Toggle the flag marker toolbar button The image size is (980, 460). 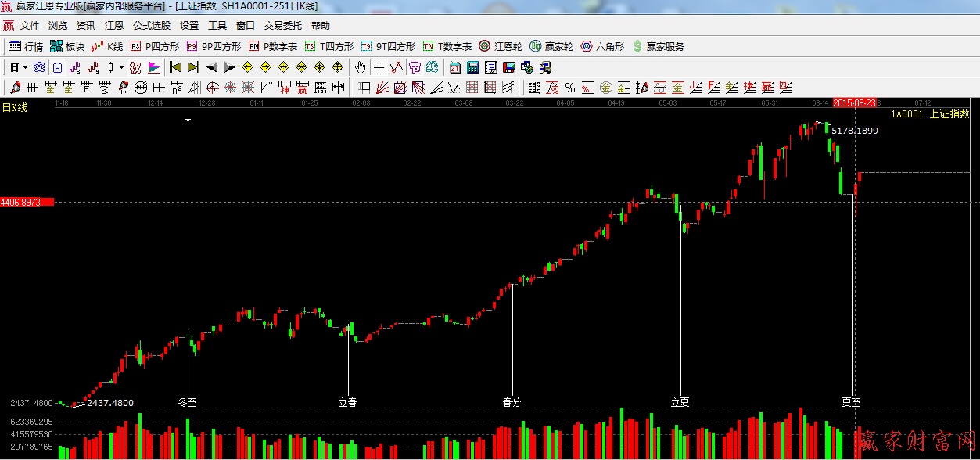(x=154, y=67)
